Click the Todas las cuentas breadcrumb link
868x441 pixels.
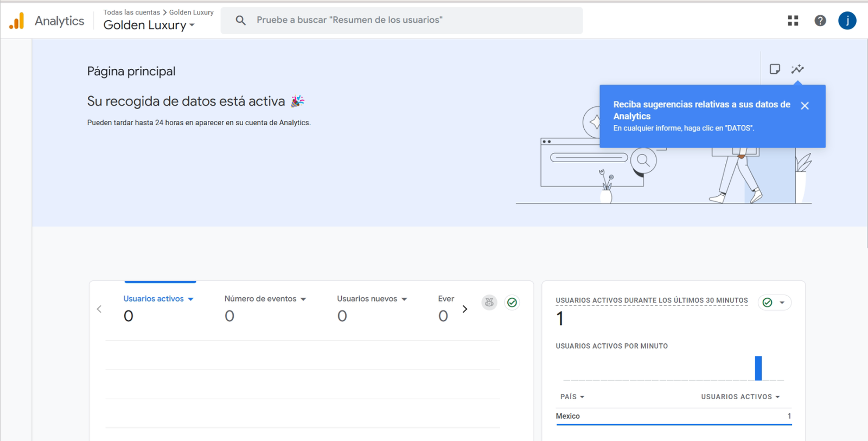[x=131, y=12]
